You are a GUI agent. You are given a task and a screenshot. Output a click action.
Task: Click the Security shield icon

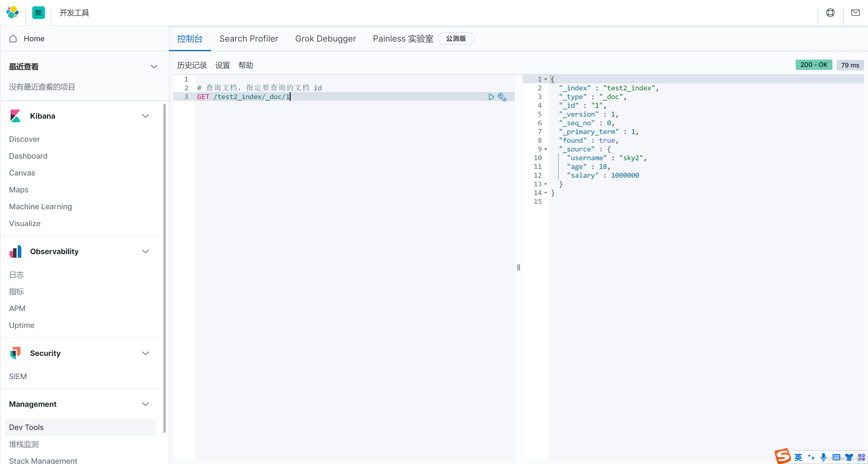click(x=15, y=353)
